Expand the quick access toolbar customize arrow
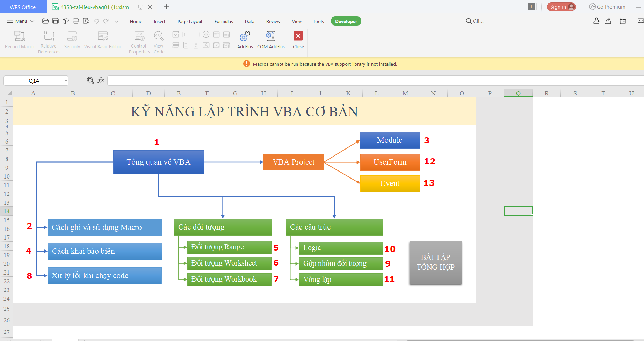The image size is (644, 341). 117,21
